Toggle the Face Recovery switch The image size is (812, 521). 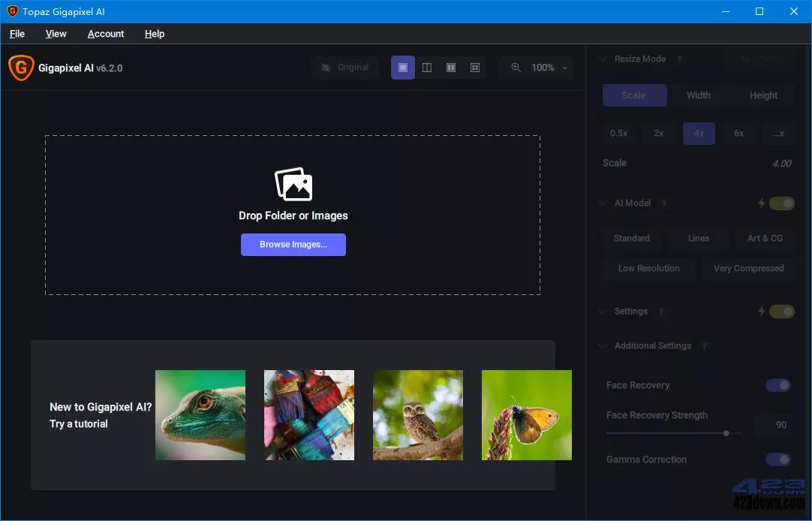coord(778,385)
